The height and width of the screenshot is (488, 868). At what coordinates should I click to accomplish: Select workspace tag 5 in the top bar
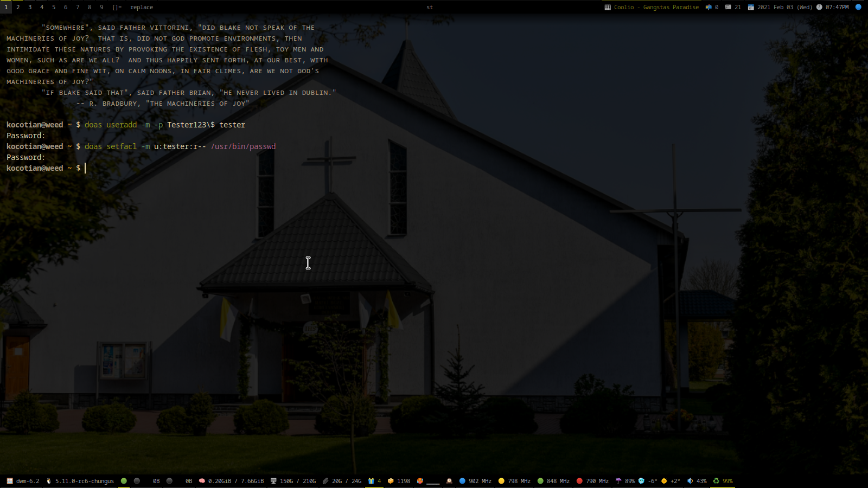tap(54, 7)
